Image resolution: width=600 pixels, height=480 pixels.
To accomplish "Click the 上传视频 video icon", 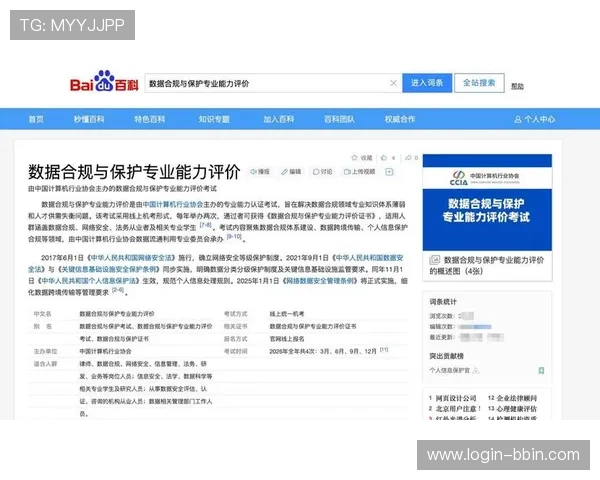I will (347, 172).
